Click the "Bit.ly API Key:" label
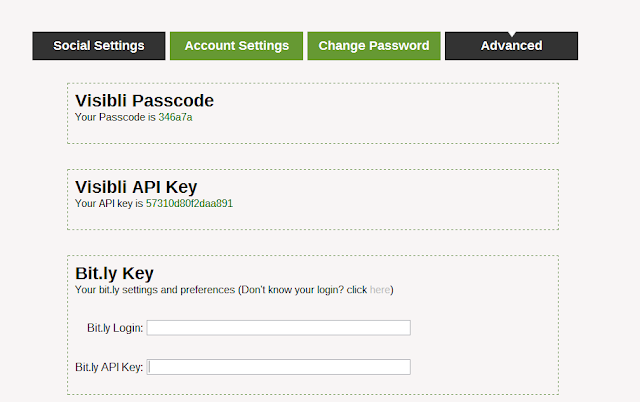 click(109, 367)
